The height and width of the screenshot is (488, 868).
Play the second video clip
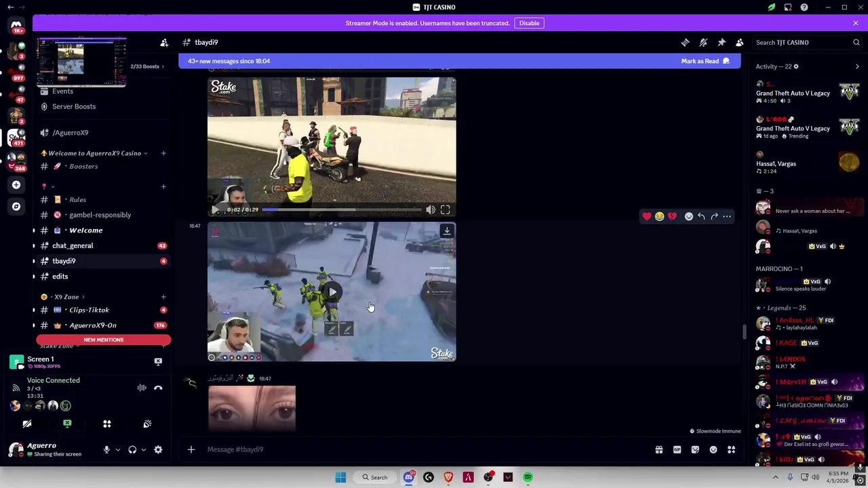click(x=332, y=292)
